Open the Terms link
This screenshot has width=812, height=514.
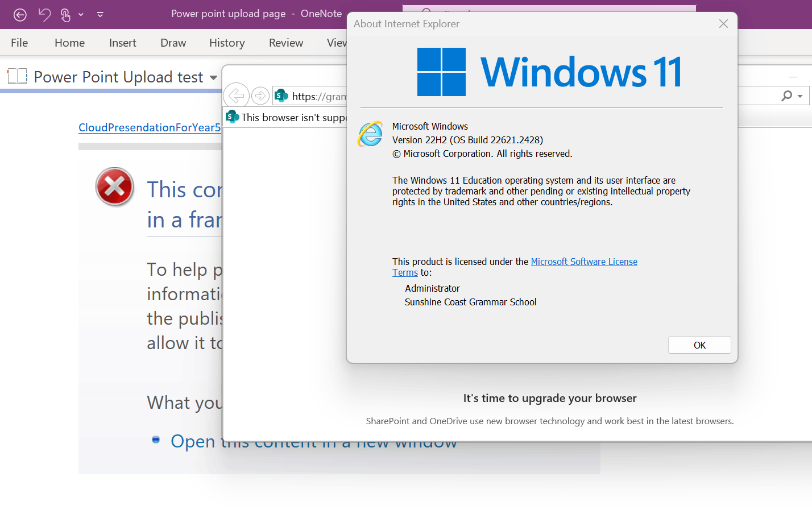[405, 272]
